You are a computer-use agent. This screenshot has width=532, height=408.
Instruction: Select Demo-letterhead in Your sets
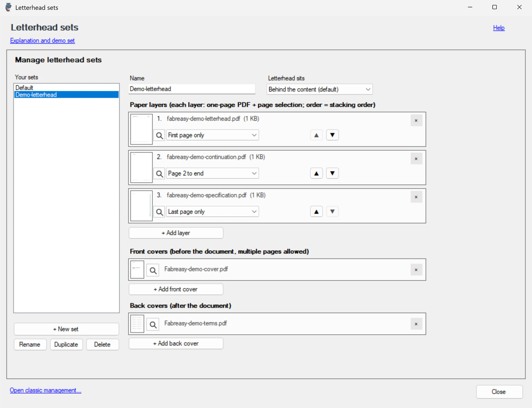66,95
